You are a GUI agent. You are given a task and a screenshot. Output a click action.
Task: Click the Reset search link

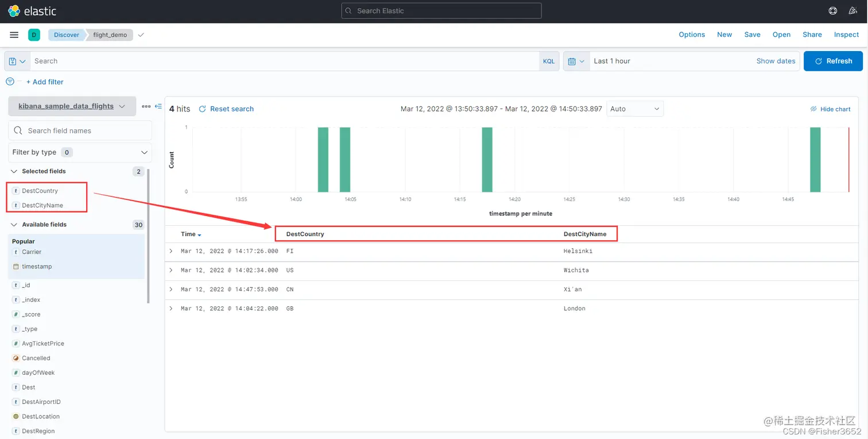232,109
